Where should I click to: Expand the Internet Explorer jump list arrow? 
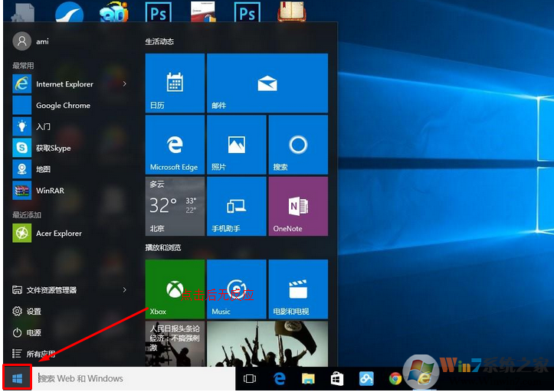pyautogui.click(x=125, y=84)
